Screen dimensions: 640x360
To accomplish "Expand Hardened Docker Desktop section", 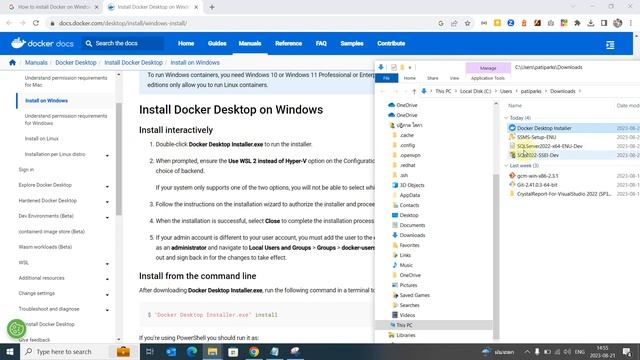I will point(107,202).
